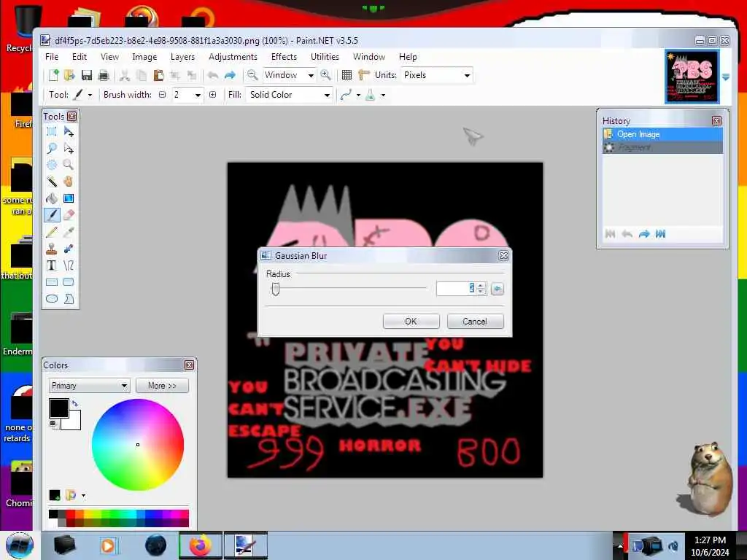Click the Gaussian Blur radius slider handle
Image resolution: width=747 pixels, height=560 pixels.
[275, 289]
